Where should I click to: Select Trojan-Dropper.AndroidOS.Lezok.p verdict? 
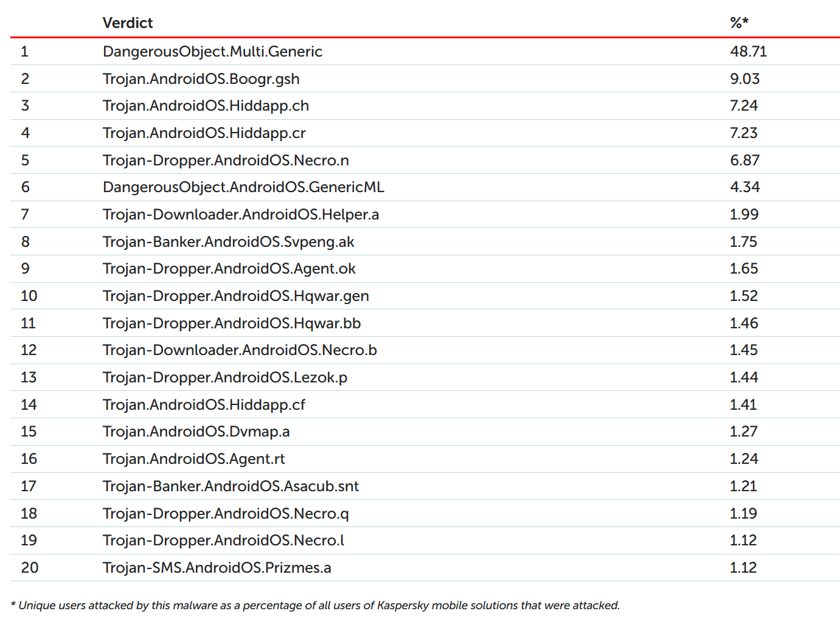point(225,378)
